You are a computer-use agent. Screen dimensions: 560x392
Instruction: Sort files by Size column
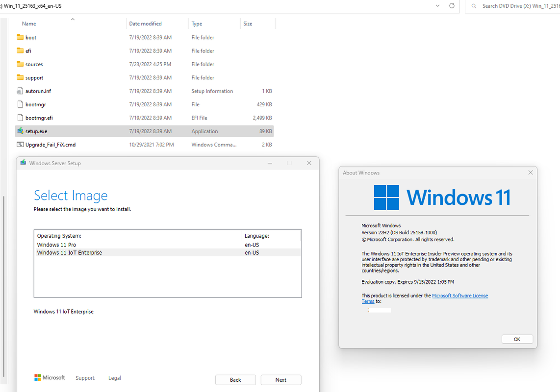click(248, 24)
